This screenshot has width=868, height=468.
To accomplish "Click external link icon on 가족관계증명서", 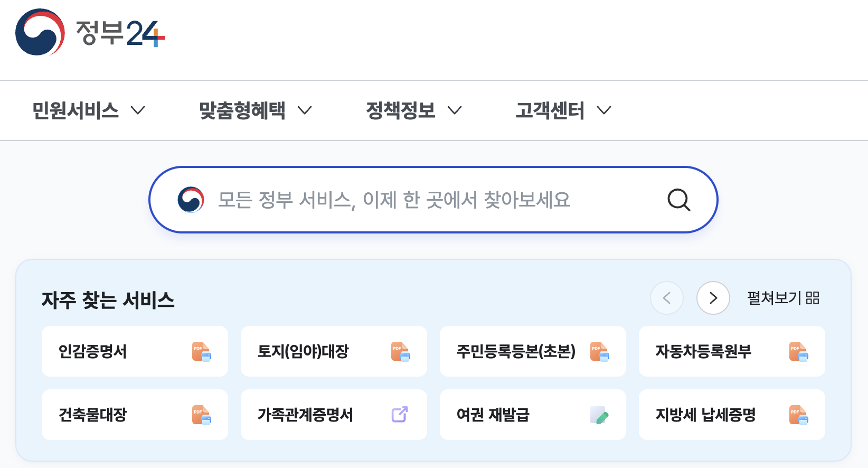I will pyautogui.click(x=400, y=414).
